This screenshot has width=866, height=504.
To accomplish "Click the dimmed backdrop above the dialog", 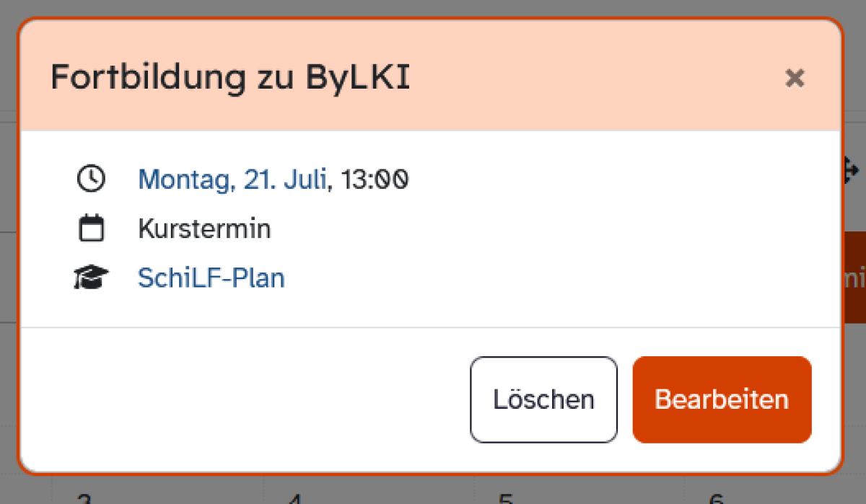I will coord(433,7).
